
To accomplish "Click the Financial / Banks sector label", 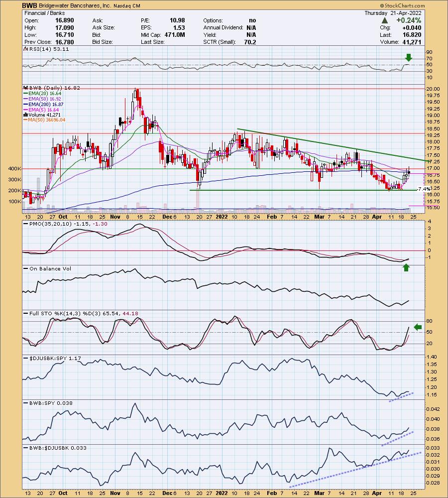I will (x=44, y=13).
